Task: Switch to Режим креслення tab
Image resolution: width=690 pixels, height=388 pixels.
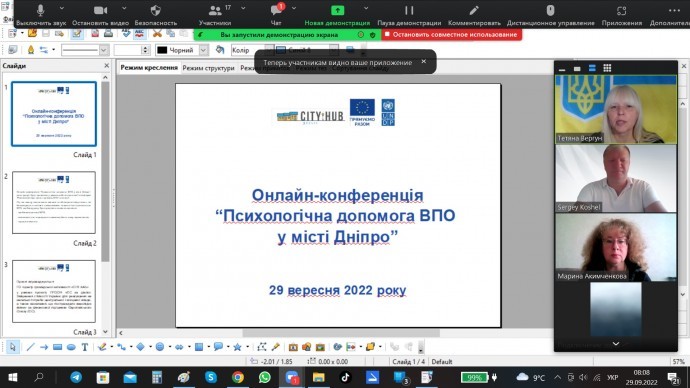Action: [149, 68]
